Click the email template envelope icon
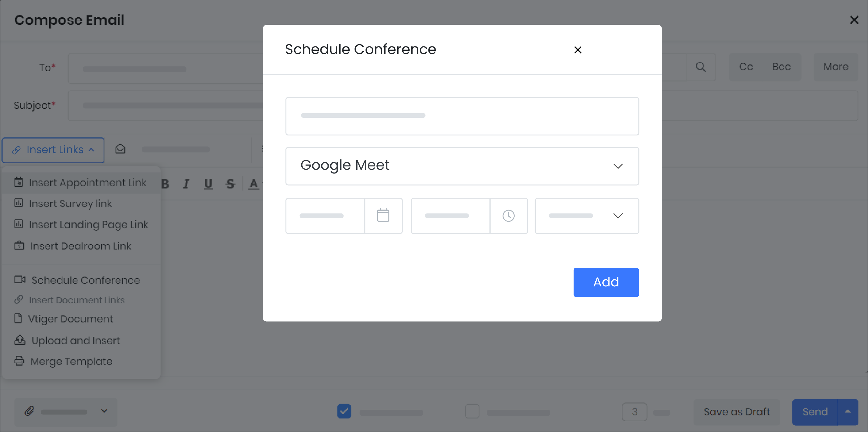The image size is (868, 432). (x=120, y=149)
